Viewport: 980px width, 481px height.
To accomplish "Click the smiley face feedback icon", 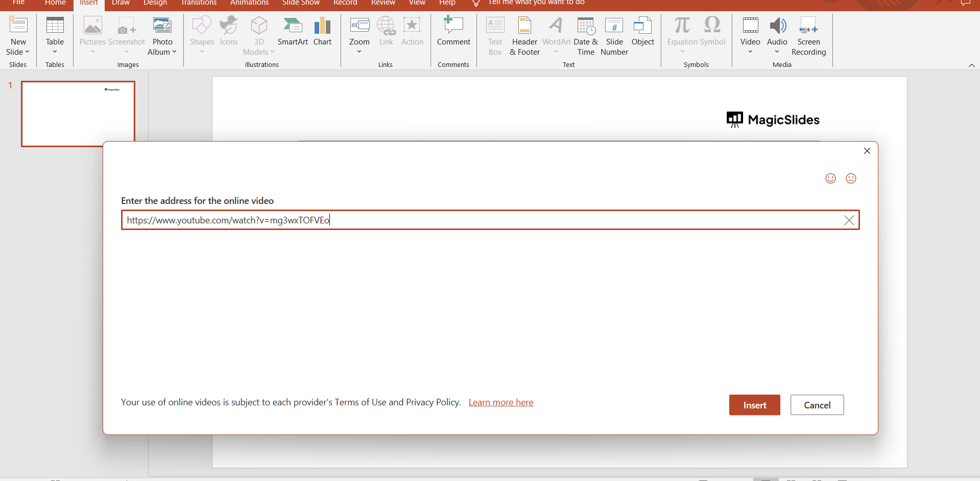I will pos(831,178).
